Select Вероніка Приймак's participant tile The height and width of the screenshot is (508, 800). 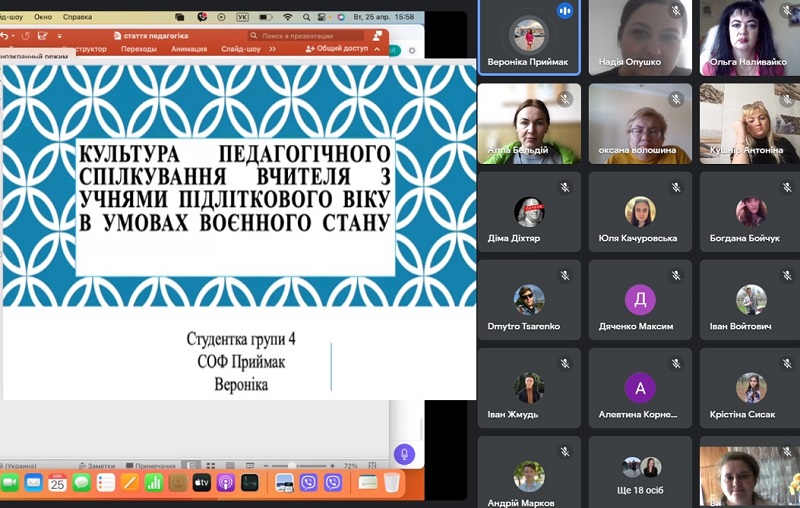[x=529, y=37]
